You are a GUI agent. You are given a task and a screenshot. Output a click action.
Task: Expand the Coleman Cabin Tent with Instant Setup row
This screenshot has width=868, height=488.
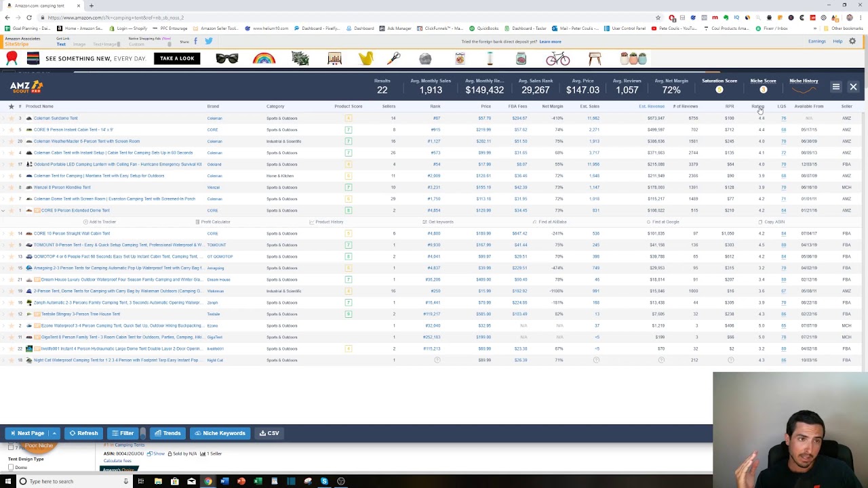point(3,152)
